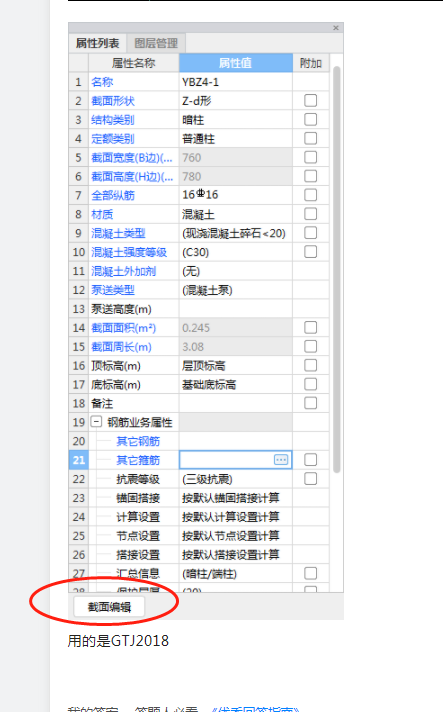Tick the 附加 checkbox for 混凝土类型
The width and height of the screenshot is (443, 712).
pyautogui.click(x=310, y=233)
